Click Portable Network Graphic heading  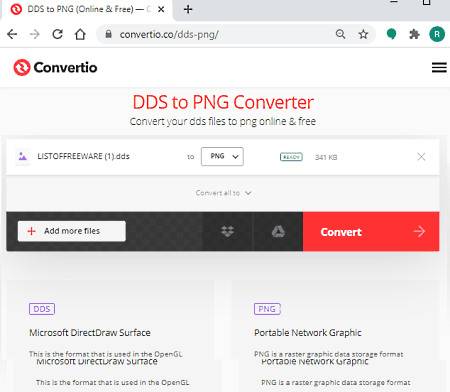pyautogui.click(x=308, y=333)
